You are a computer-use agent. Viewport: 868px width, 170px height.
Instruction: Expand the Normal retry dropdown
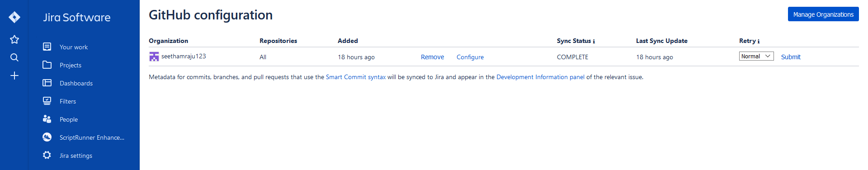[x=756, y=56]
